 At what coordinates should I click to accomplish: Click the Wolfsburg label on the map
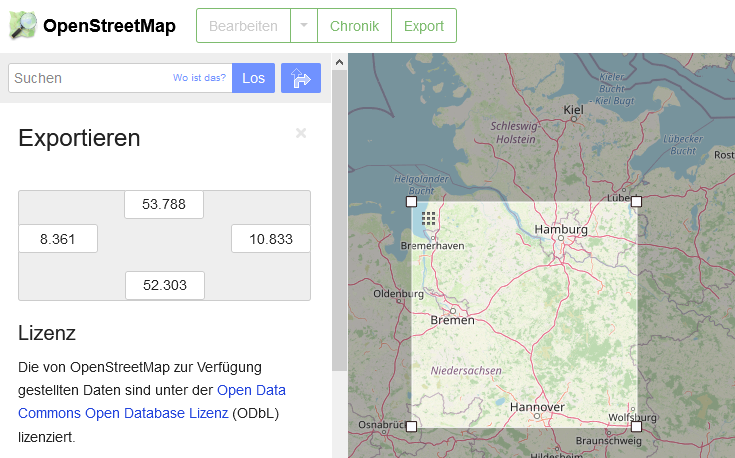pyautogui.click(x=632, y=417)
